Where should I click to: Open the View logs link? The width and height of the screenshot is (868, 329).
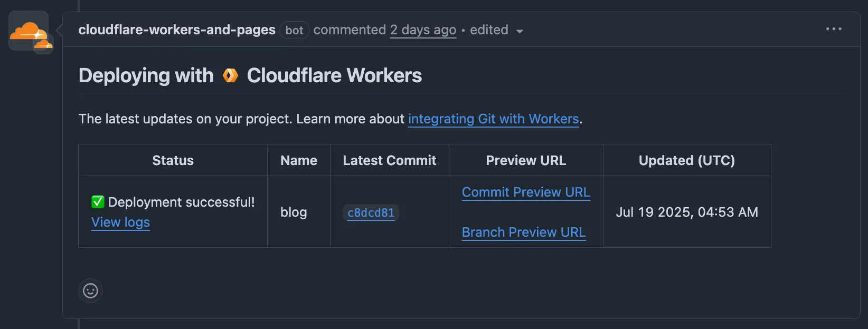click(120, 222)
